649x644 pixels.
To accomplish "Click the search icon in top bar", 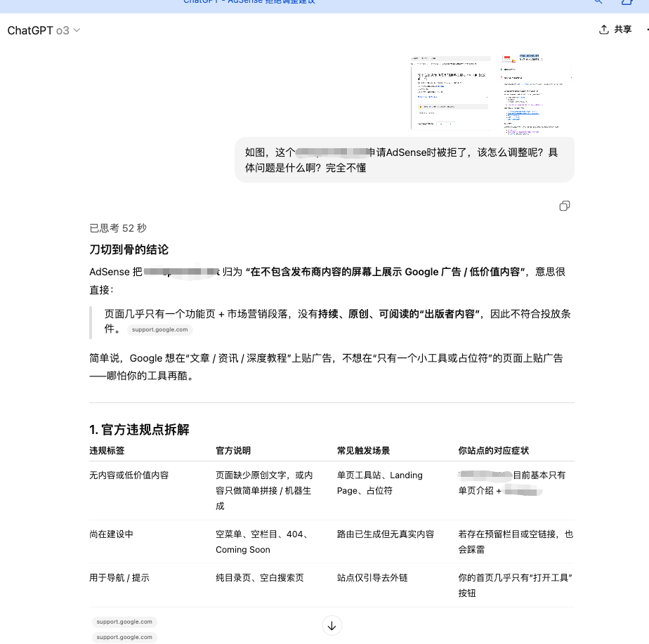I will click(x=598, y=1).
